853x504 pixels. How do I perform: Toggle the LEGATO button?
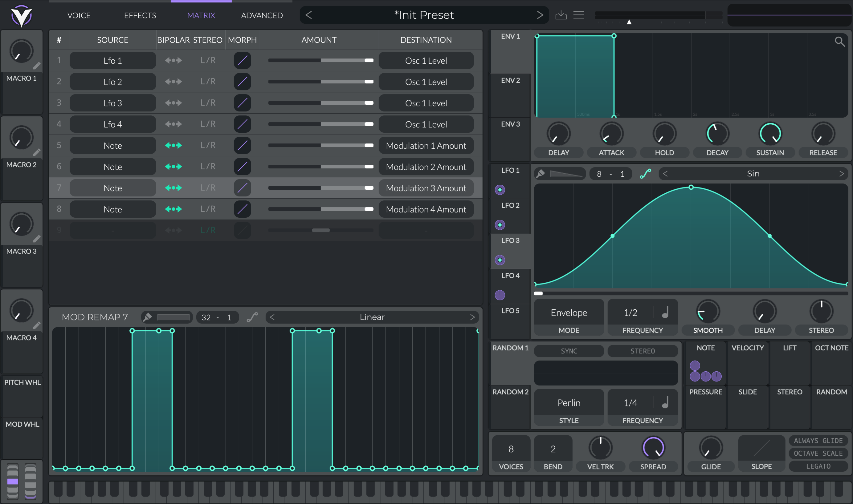818,466
